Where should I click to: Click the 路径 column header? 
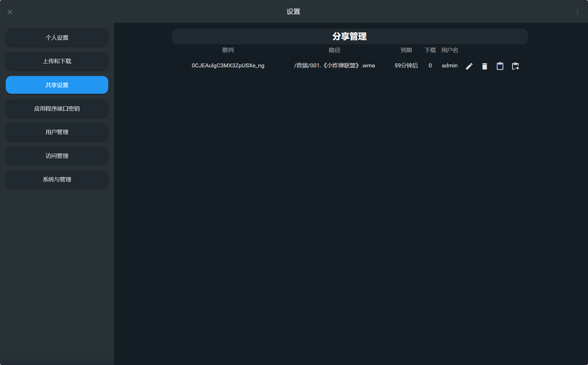335,50
